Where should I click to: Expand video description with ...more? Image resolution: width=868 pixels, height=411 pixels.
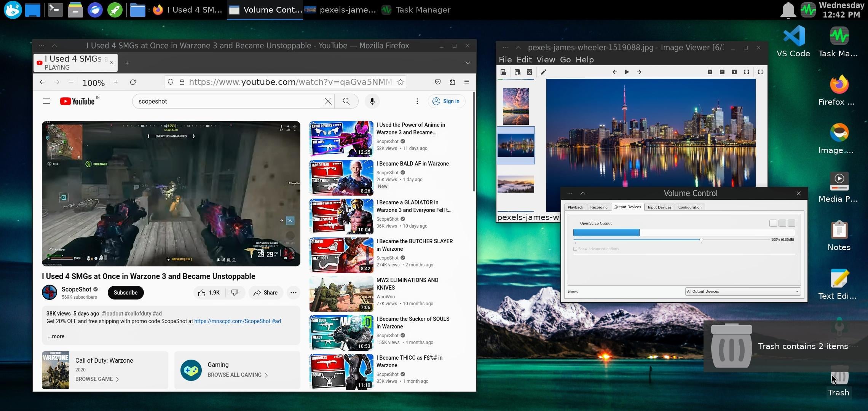pyautogui.click(x=56, y=336)
